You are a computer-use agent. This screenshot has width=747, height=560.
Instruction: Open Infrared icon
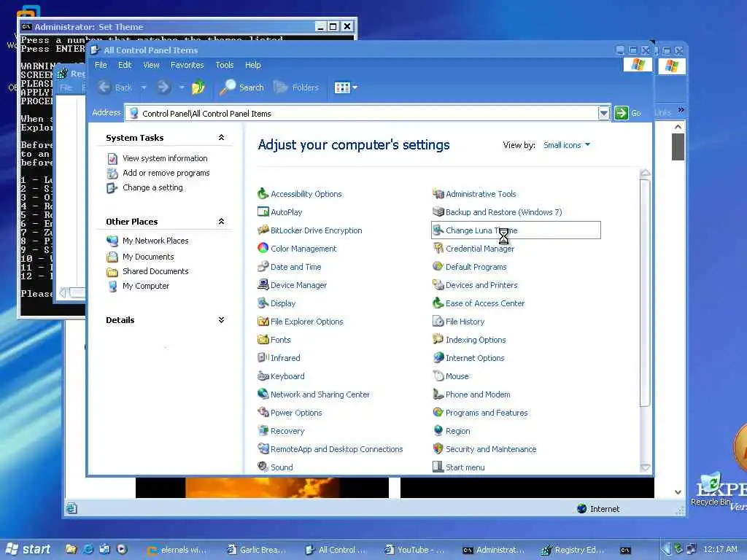point(263,357)
